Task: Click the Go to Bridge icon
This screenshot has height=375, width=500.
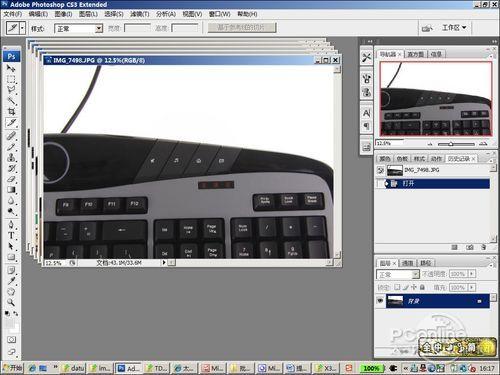Action: (x=427, y=28)
